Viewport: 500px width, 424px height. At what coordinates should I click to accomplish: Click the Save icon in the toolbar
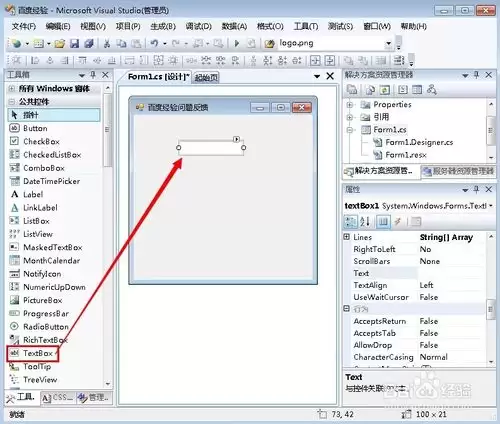point(74,44)
